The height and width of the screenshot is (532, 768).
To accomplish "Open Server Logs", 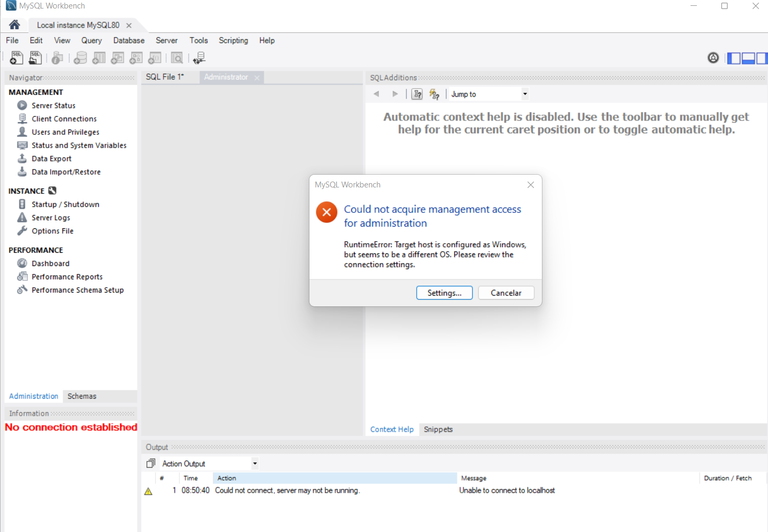I will [50, 218].
